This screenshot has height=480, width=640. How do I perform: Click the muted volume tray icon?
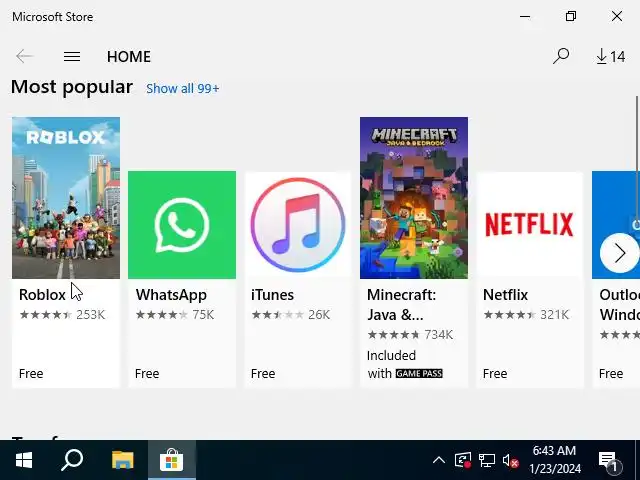pyautogui.click(x=511, y=460)
